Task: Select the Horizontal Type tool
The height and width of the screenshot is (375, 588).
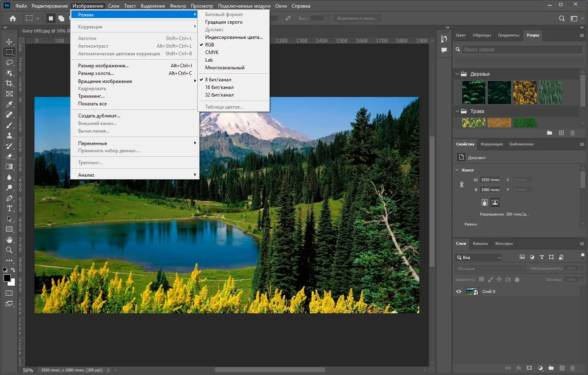Action: [x=9, y=209]
